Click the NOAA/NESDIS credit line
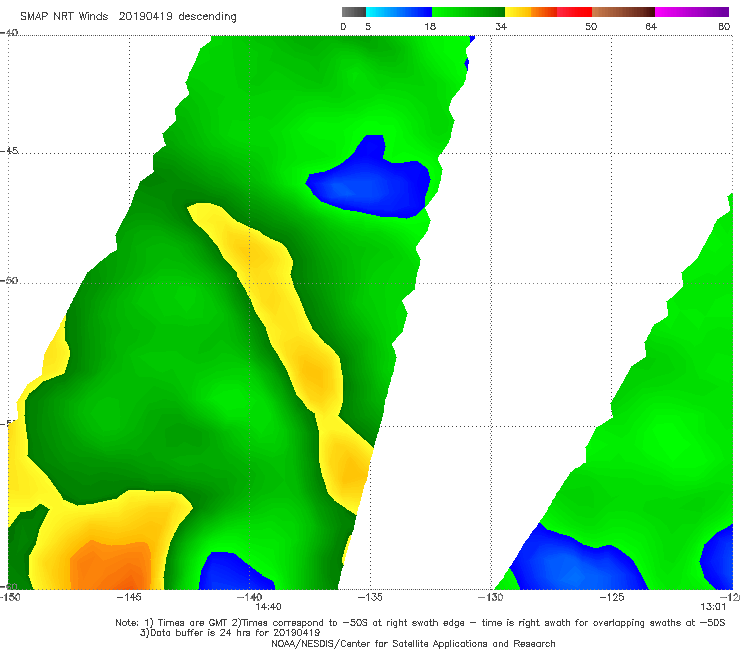 coord(413,644)
